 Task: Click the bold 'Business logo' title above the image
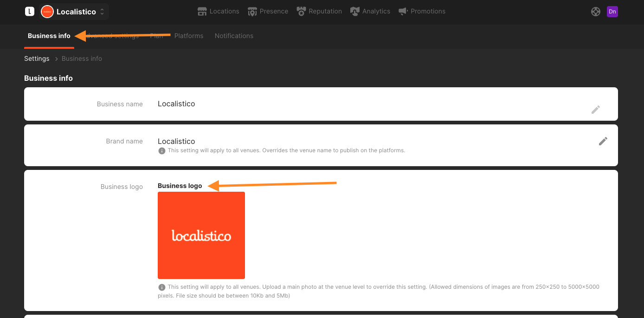click(x=180, y=186)
